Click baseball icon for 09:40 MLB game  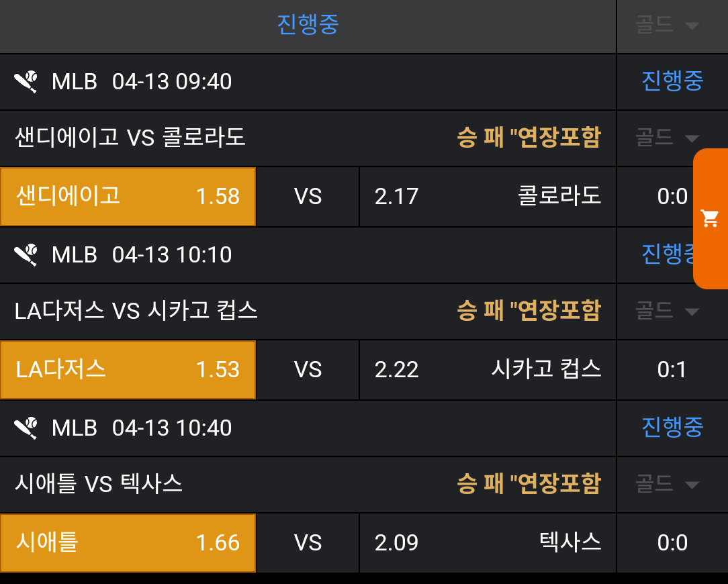click(x=26, y=82)
